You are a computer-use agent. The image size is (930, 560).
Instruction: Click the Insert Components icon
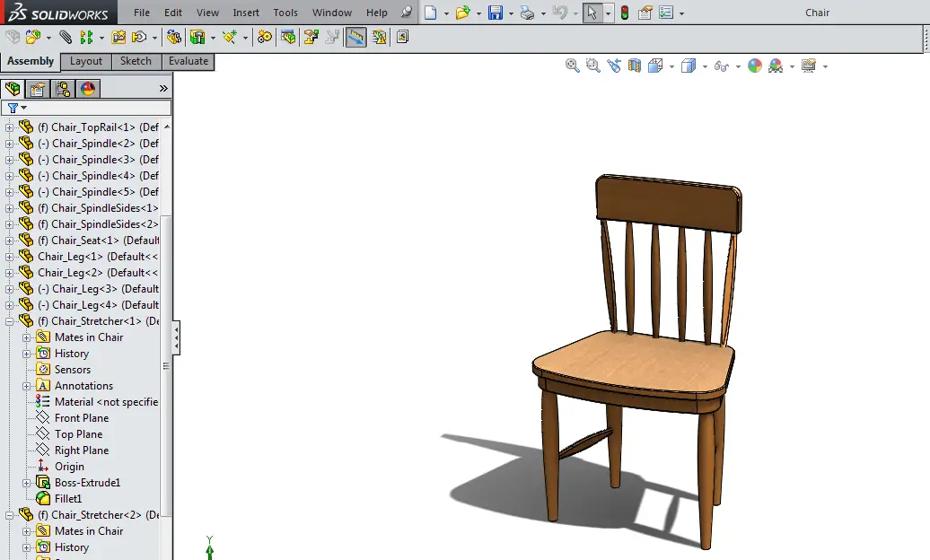(x=33, y=38)
